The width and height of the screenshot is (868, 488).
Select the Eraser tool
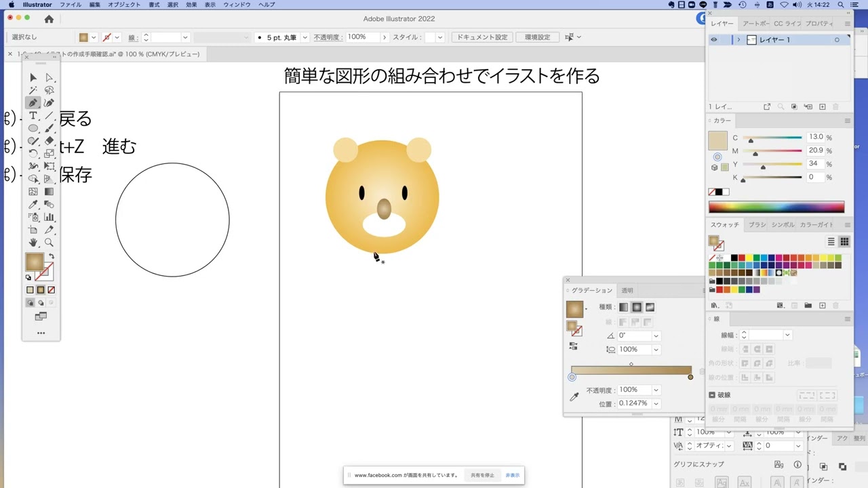tap(49, 141)
